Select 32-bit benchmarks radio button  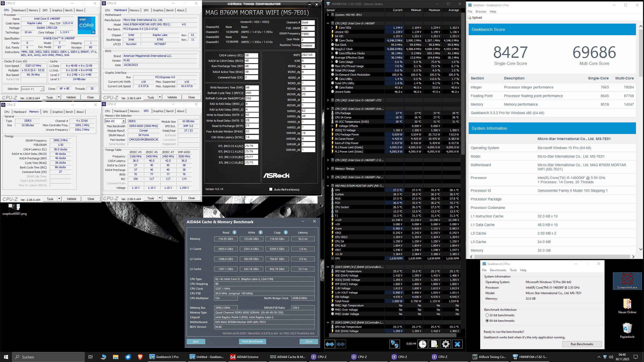(487, 315)
